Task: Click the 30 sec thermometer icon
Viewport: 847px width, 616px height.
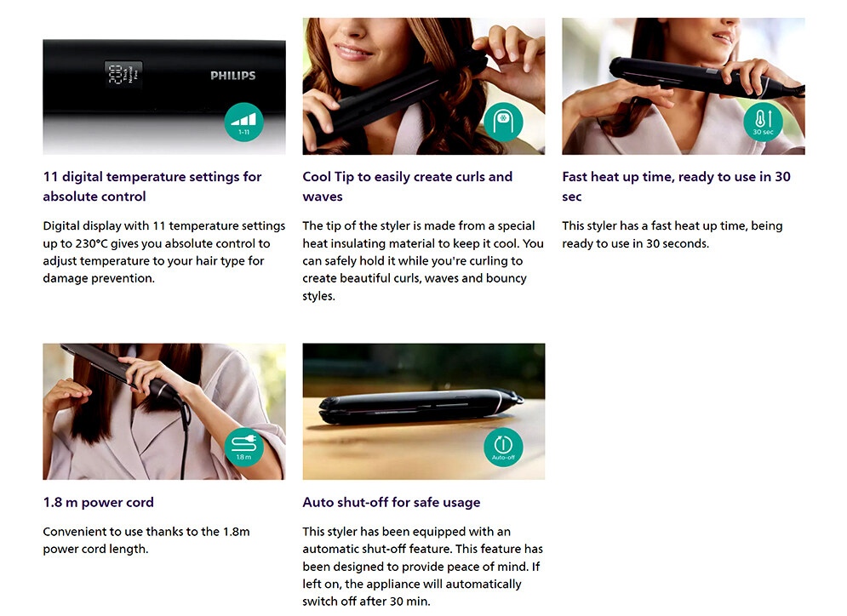Action: click(x=764, y=122)
